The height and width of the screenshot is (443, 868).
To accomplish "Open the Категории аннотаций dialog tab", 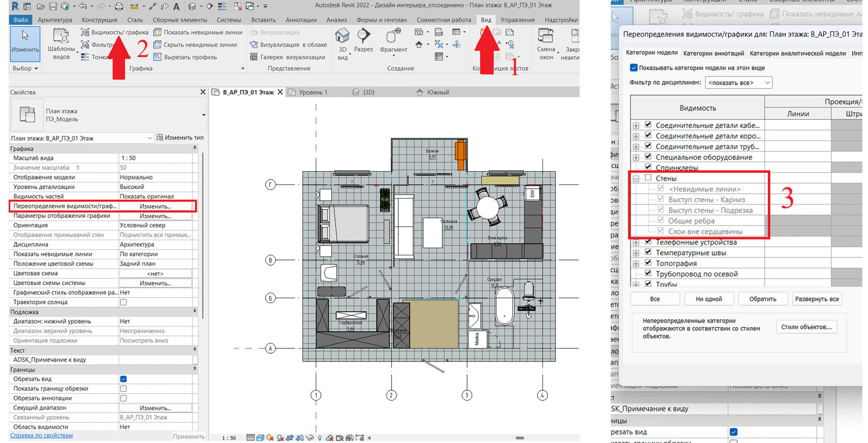I will [714, 53].
